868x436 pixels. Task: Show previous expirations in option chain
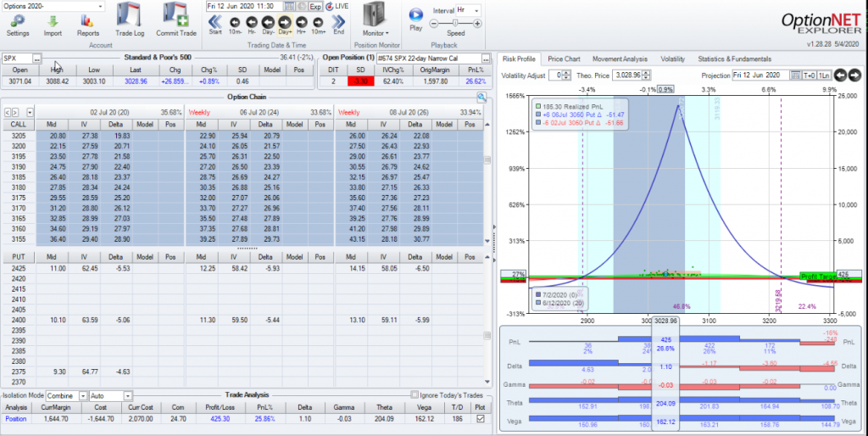point(8,112)
